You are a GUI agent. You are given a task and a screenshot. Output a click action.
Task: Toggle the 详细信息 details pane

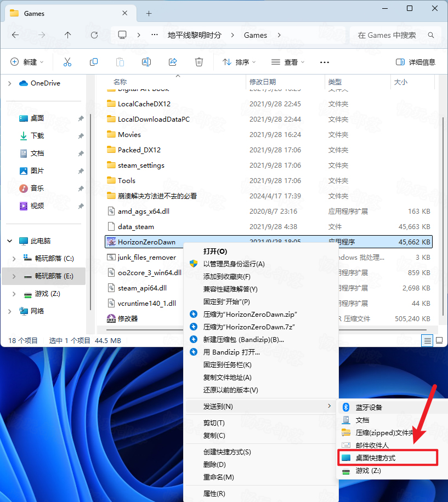pos(415,62)
